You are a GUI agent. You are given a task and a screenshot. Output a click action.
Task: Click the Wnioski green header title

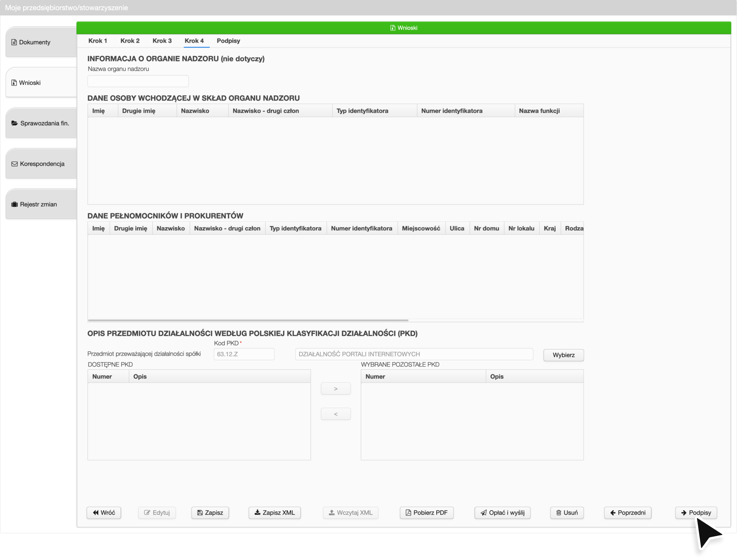pos(407,28)
